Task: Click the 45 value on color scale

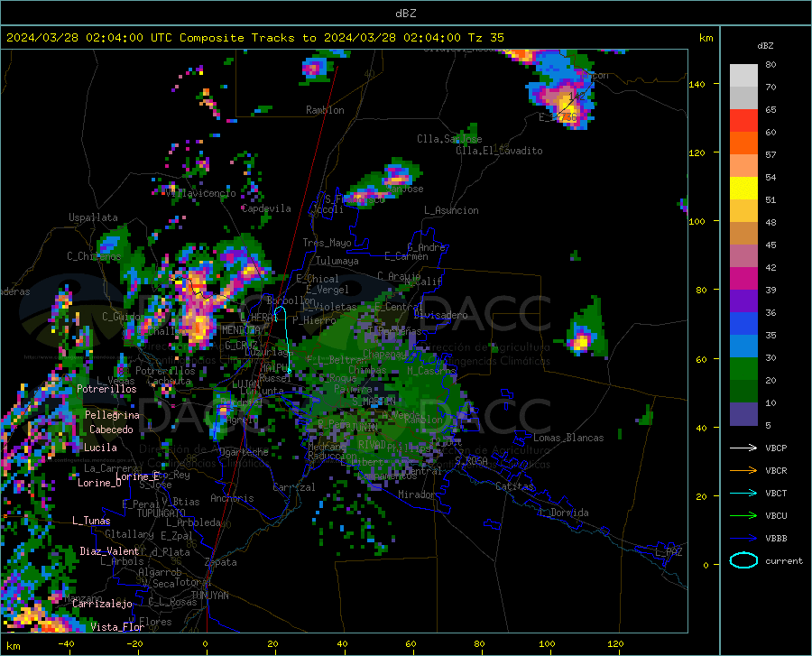Action: click(770, 245)
